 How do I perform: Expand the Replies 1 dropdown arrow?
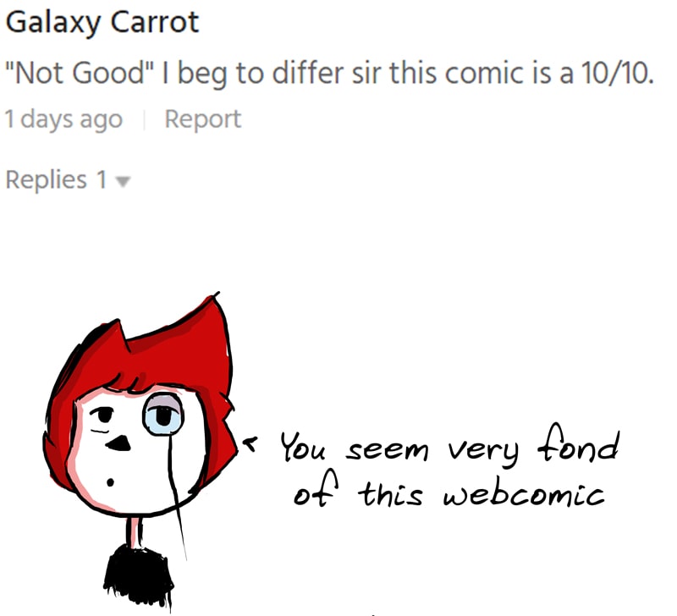coord(123,182)
